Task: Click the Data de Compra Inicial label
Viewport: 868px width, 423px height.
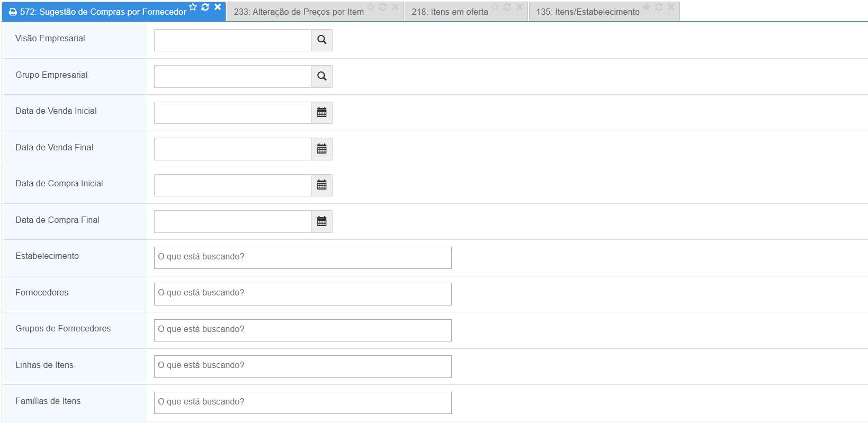Action: [x=59, y=183]
